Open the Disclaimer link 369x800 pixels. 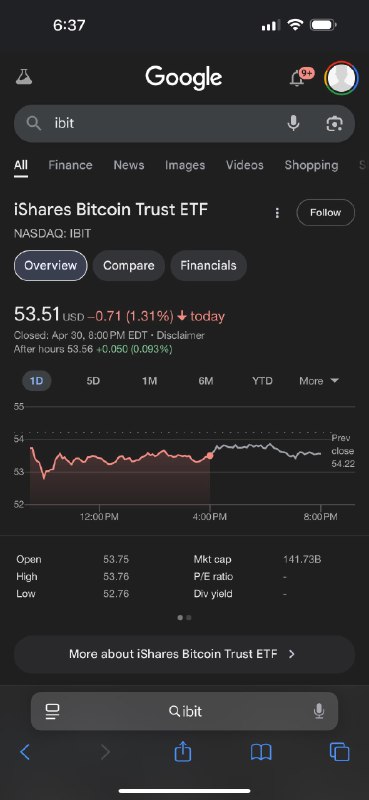click(x=181, y=336)
